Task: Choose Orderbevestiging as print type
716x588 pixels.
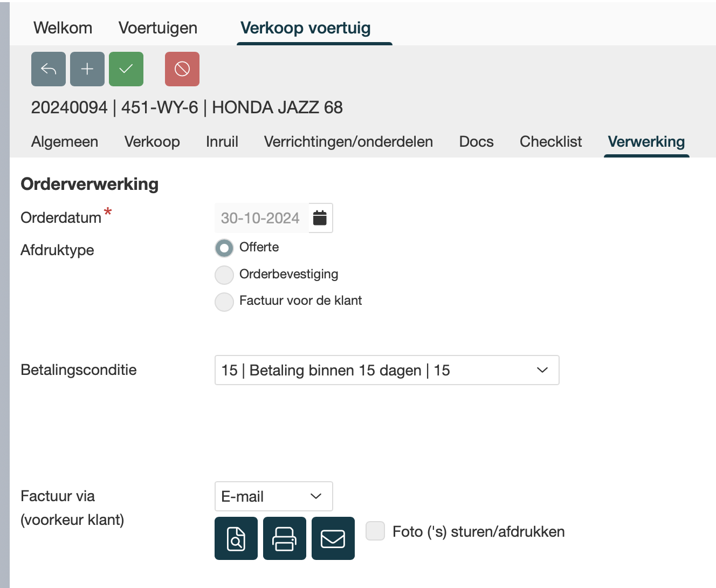Action: tap(224, 275)
